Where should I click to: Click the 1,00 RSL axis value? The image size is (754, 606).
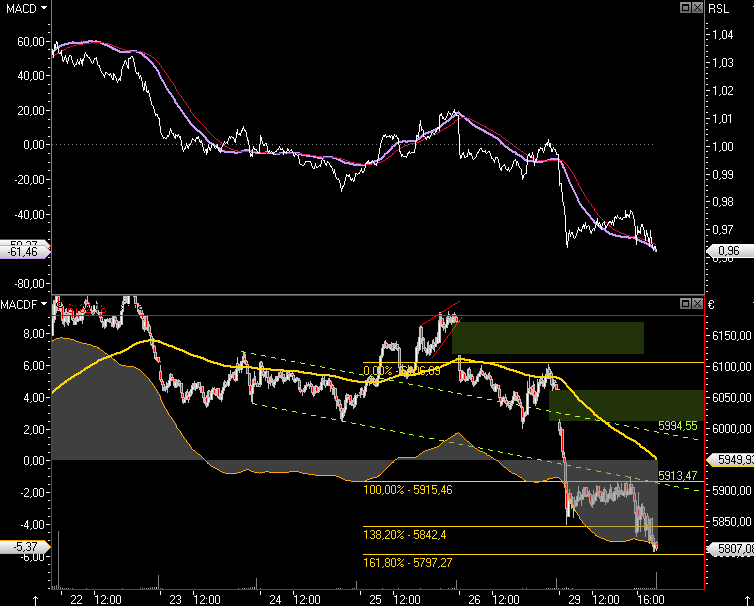point(723,147)
